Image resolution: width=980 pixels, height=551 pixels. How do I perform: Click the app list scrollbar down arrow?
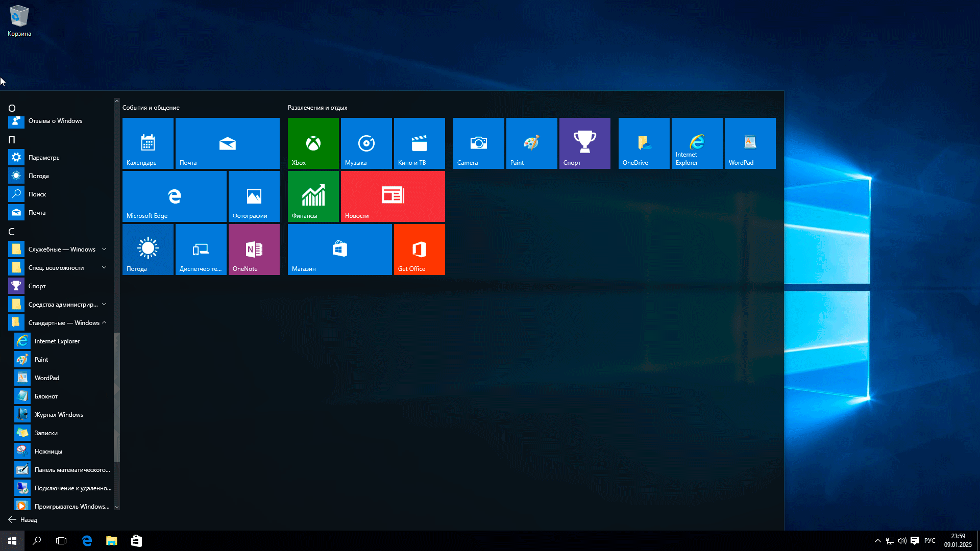[117, 507]
